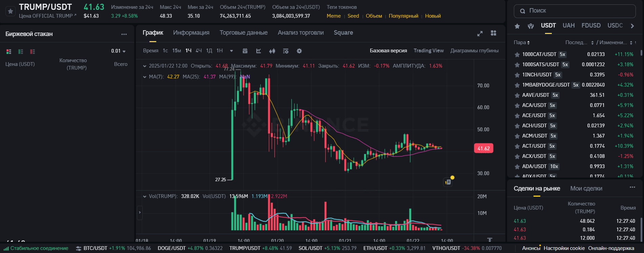Viewport: 644px width, 253px height.
Task: Open market trades three-dots menu
Action: tap(632, 187)
